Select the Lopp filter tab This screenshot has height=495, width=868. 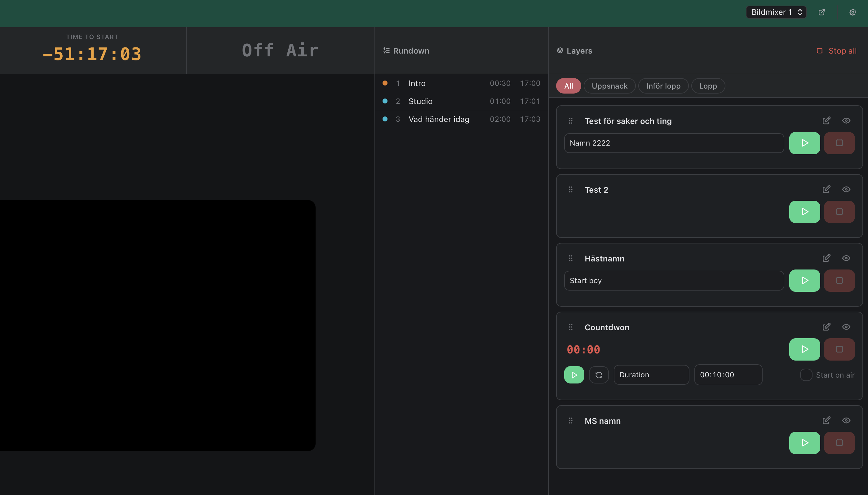[x=708, y=86]
